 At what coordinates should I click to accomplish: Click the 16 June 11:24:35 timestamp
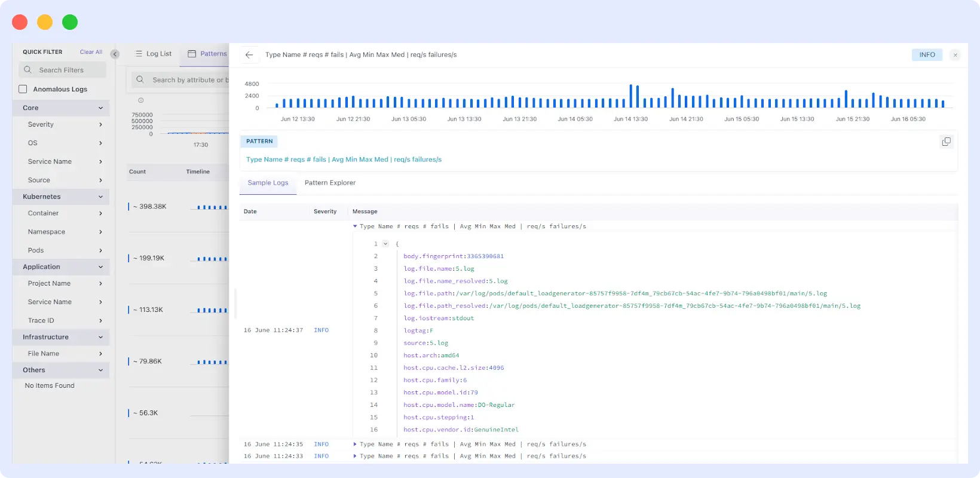tap(273, 444)
